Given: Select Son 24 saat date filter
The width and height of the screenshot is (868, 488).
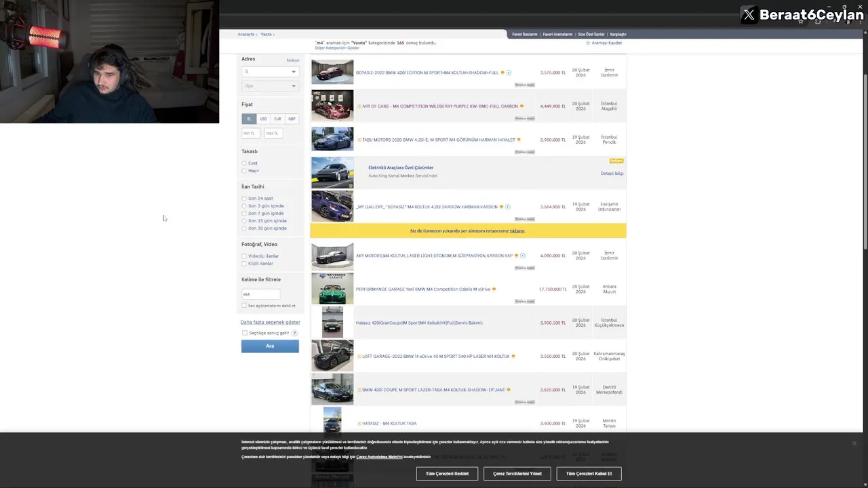Looking at the screenshot, I should pos(244,199).
